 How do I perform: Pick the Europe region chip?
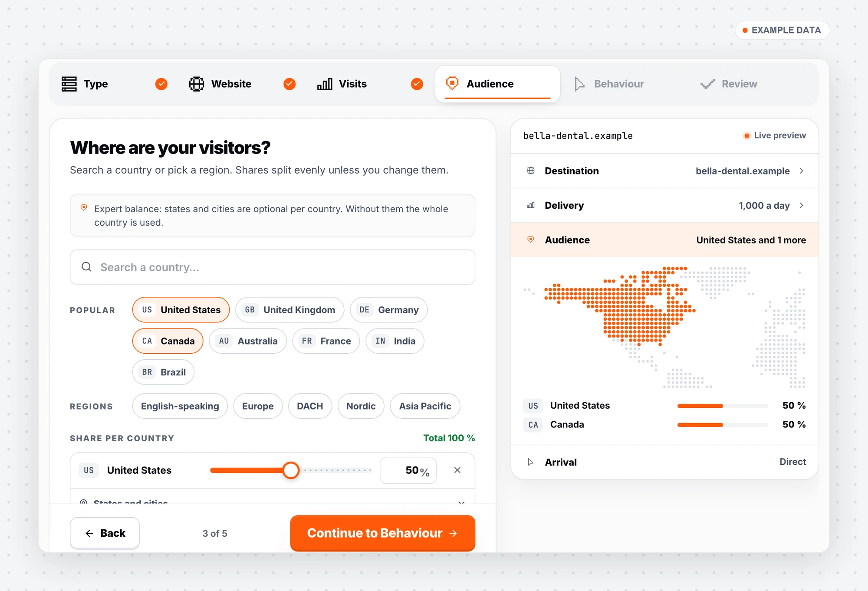pyautogui.click(x=258, y=406)
